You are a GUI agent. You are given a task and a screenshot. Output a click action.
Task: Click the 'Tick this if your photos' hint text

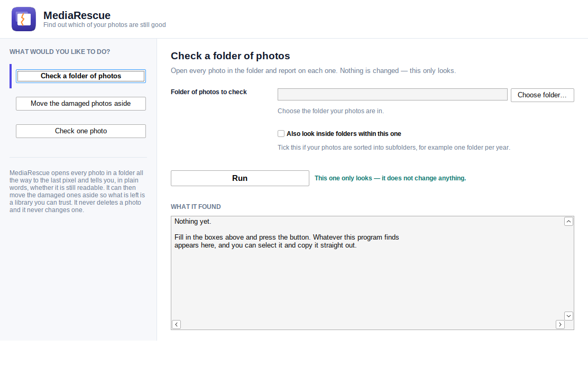coord(394,148)
